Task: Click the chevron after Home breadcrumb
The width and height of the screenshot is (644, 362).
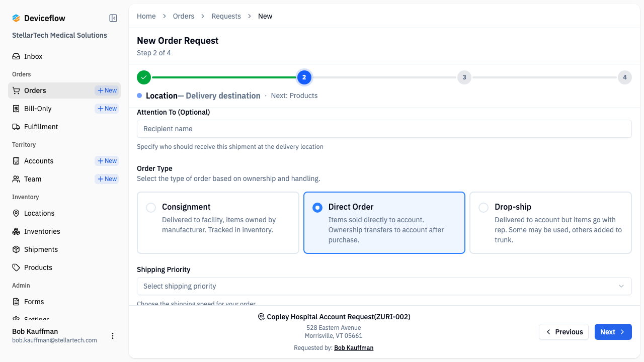Action: (x=165, y=16)
